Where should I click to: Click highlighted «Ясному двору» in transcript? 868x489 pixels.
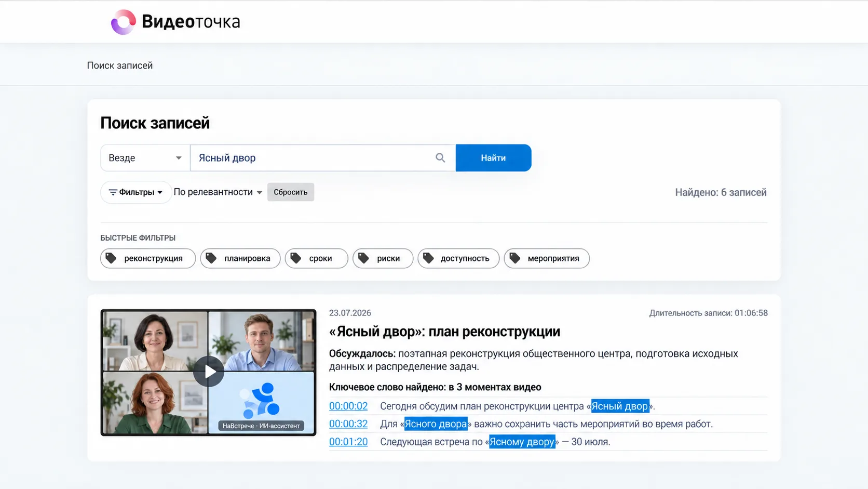pos(522,442)
